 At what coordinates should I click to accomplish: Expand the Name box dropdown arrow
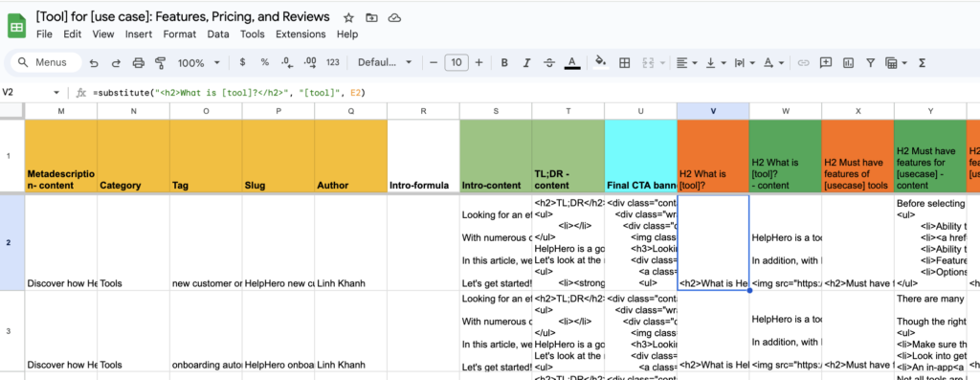coord(56,93)
